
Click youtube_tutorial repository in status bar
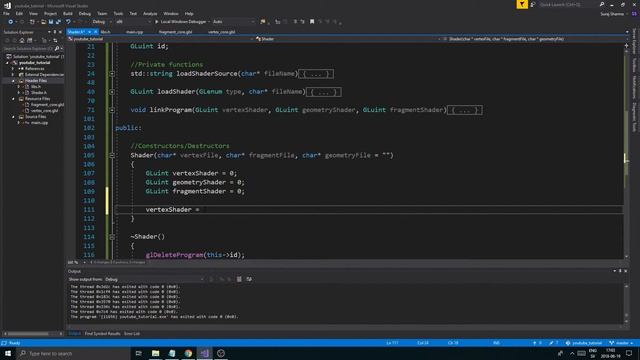pyautogui.click(x=584, y=343)
